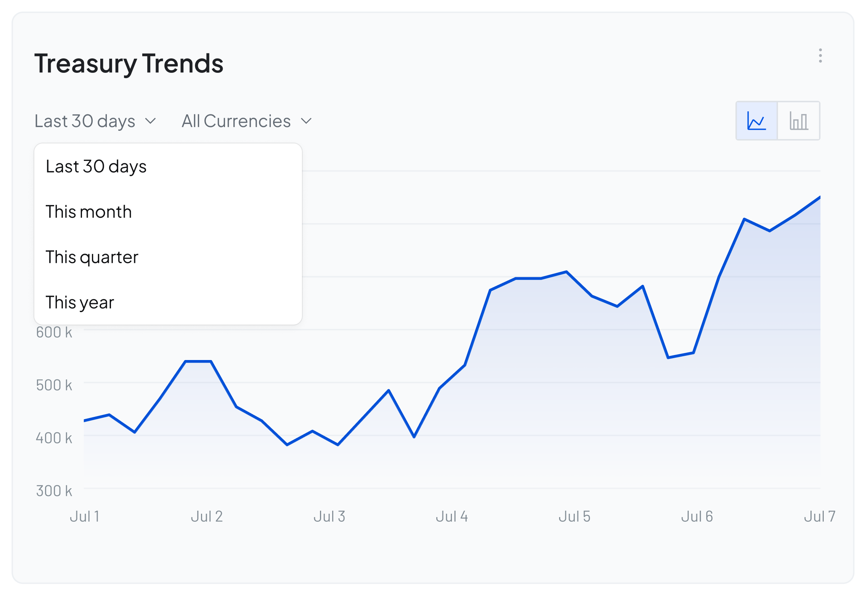Click the Jul 2 axis label
The width and height of the screenshot is (868, 598).
pyautogui.click(x=207, y=516)
